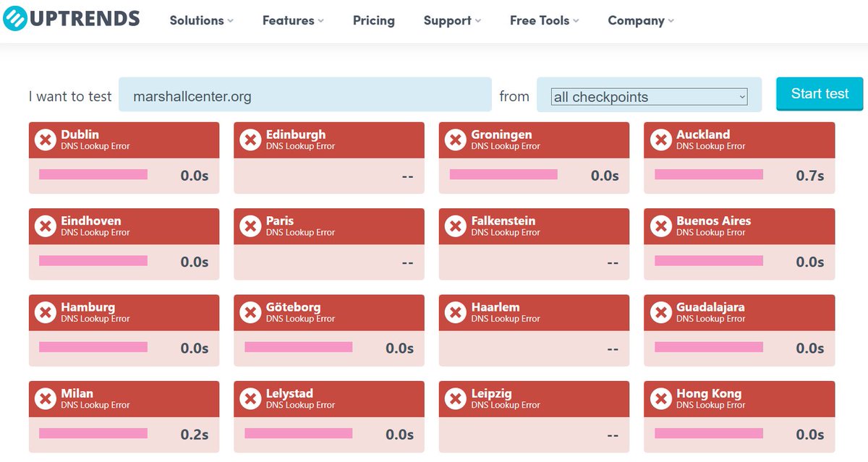Click the Hamburg error X icon
Screen dimensions: 868x462
point(45,312)
